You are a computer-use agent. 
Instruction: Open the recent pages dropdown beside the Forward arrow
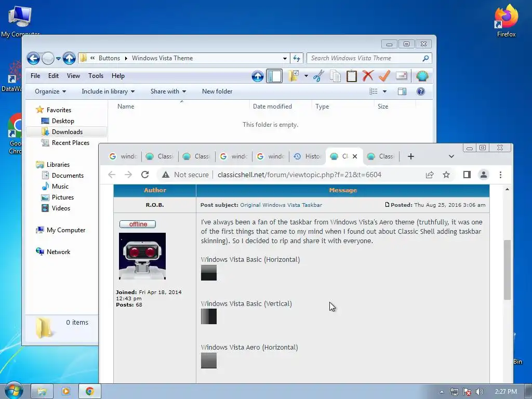[58, 59]
